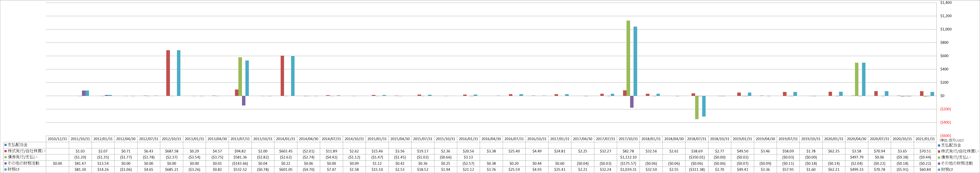
Task: Select the $62.35 stock issuance cell
Action: point(833,151)
